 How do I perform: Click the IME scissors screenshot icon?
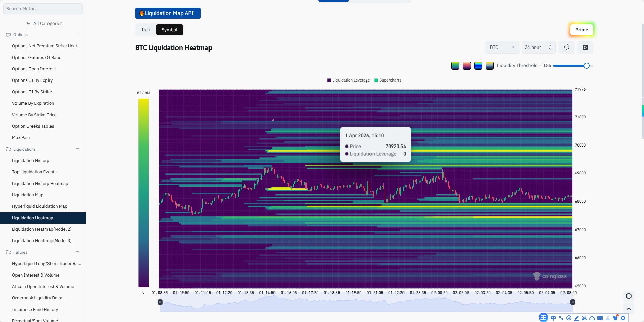(584, 318)
